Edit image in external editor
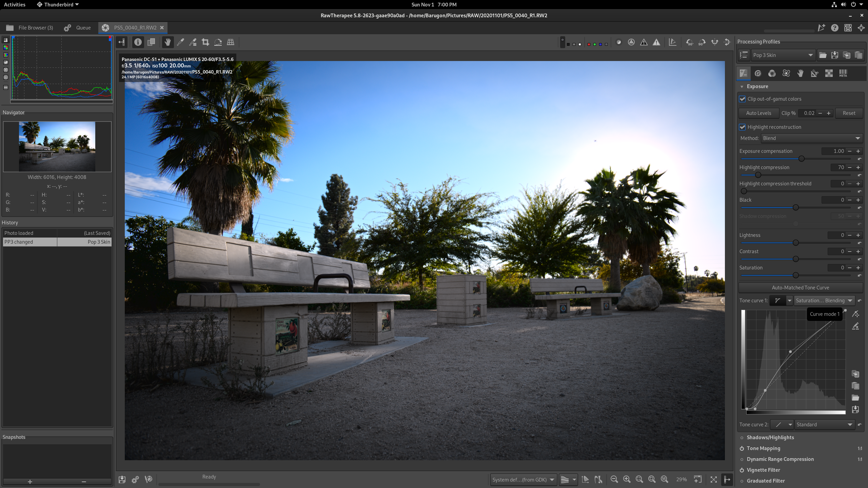This screenshot has height=488, width=868. 149,480
